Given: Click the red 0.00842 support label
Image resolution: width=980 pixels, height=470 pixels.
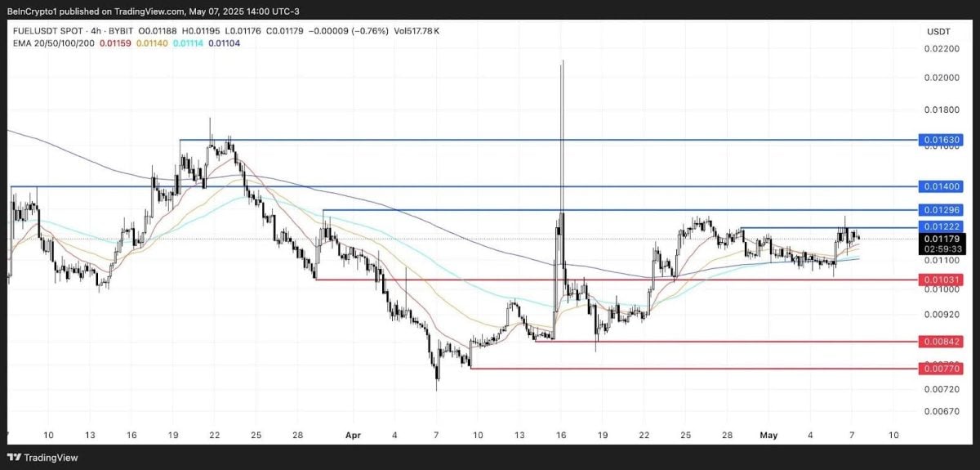Looking at the screenshot, I should (942, 342).
